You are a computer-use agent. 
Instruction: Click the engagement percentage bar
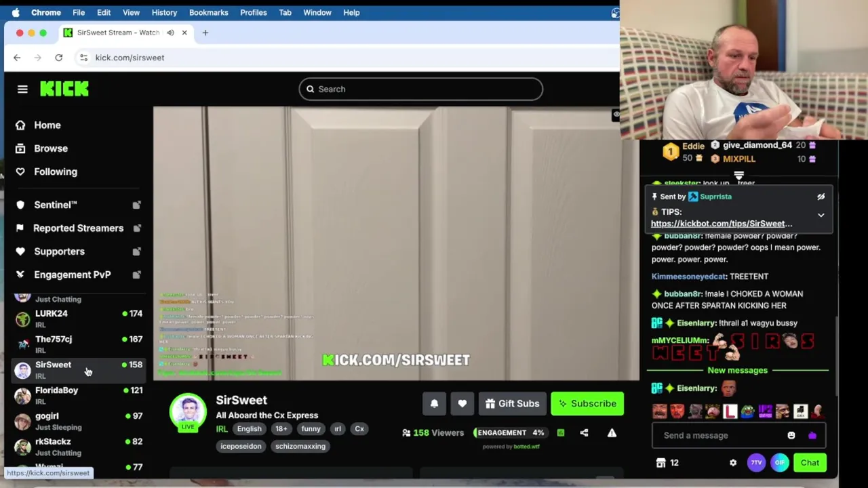click(x=511, y=432)
